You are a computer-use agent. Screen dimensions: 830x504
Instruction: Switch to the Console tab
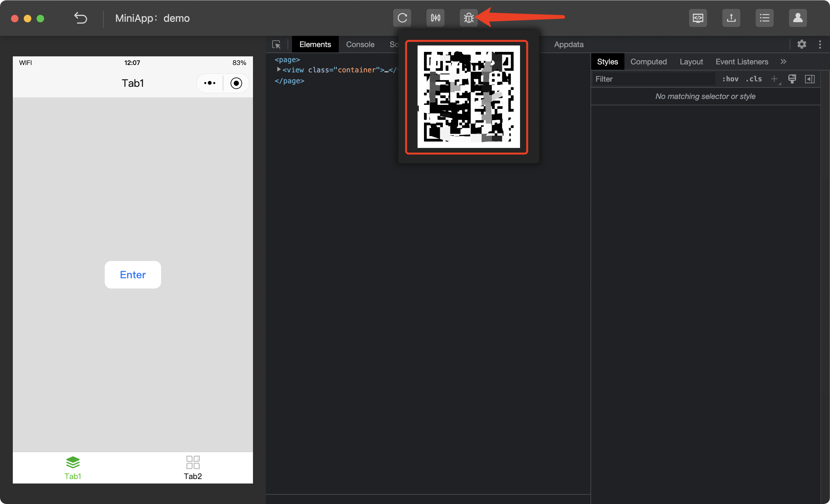360,45
